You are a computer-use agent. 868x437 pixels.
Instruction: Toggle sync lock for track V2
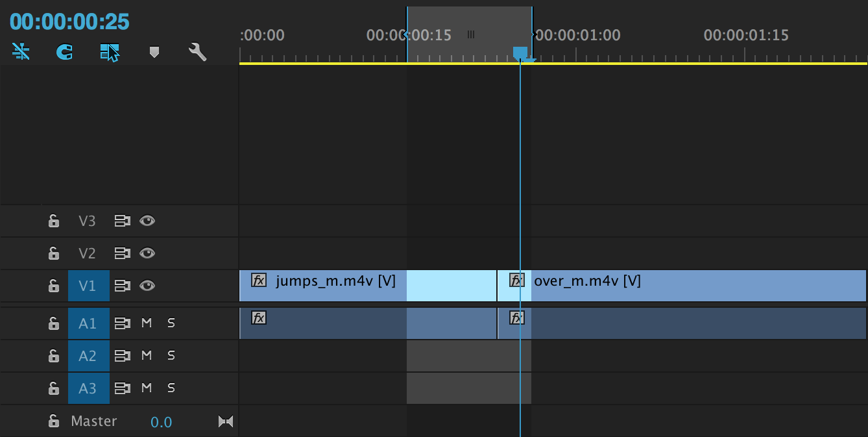(122, 253)
